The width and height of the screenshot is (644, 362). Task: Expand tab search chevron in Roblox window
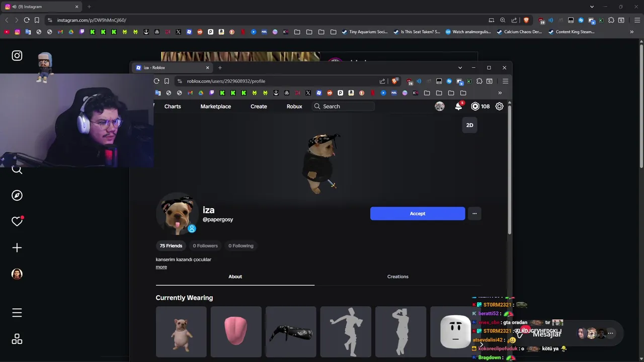(x=460, y=67)
